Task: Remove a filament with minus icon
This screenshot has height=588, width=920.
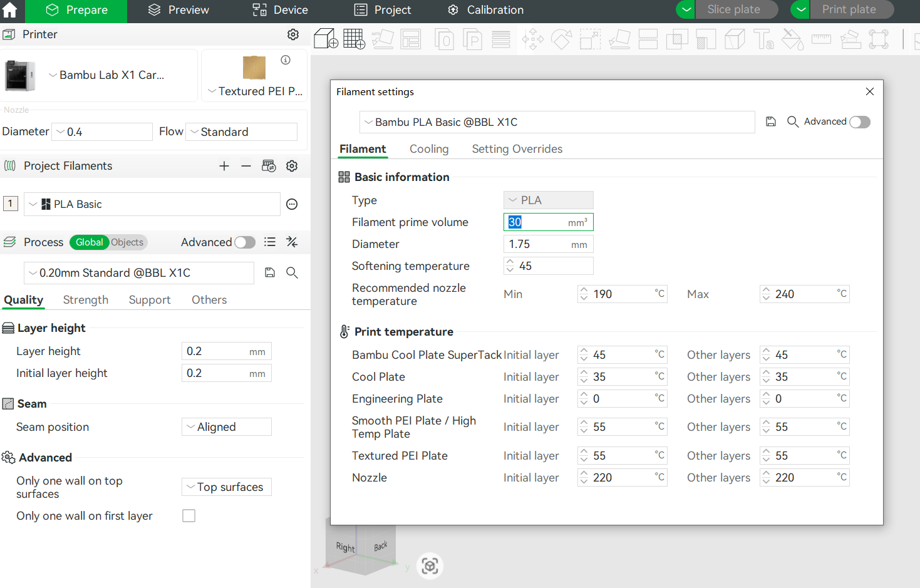Action: point(246,166)
